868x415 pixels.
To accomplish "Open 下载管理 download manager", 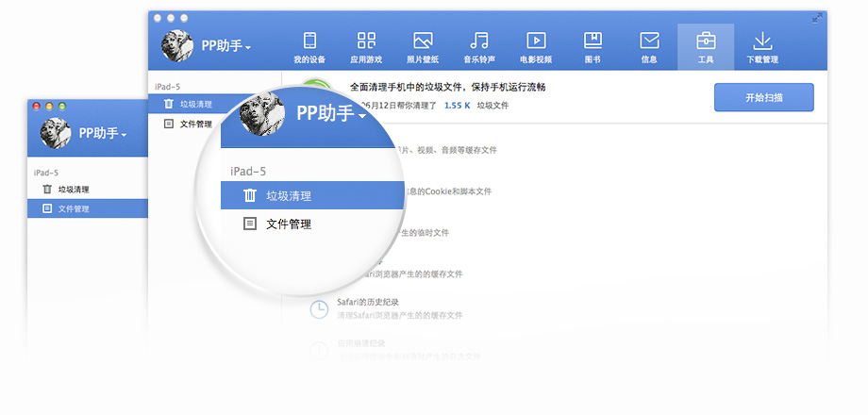I will pos(762,47).
